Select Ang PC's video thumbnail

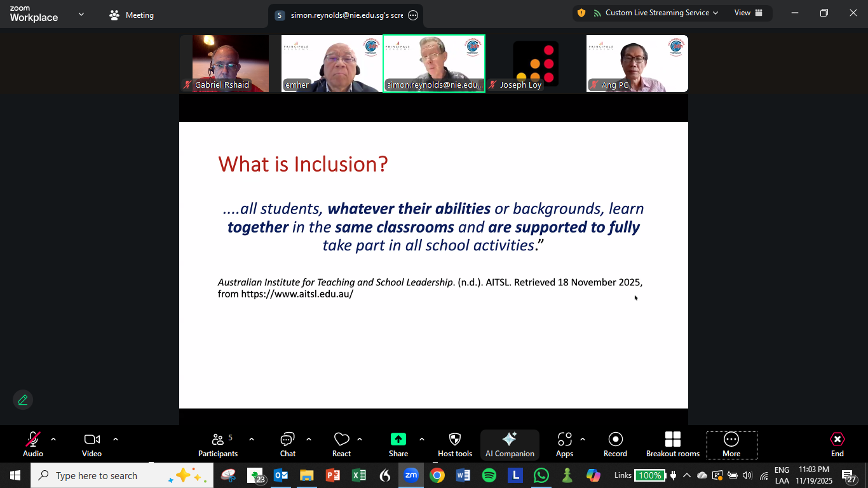637,64
